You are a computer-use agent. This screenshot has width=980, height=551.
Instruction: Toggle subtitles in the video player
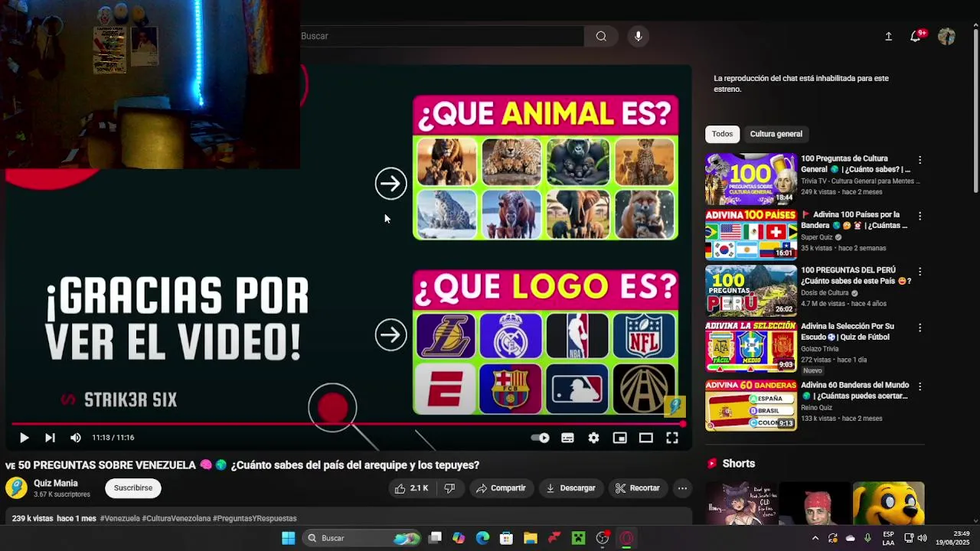(567, 438)
